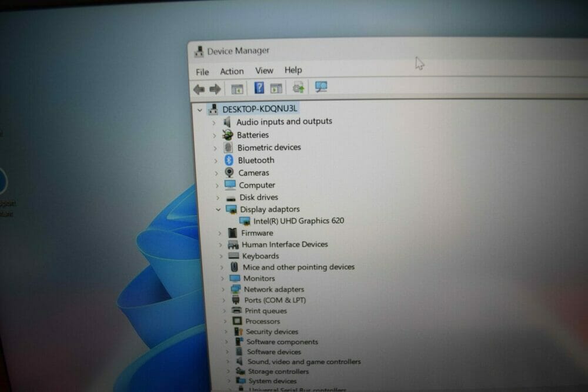Expand the Network adapters chevron
The width and height of the screenshot is (588, 392).
tap(223, 290)
